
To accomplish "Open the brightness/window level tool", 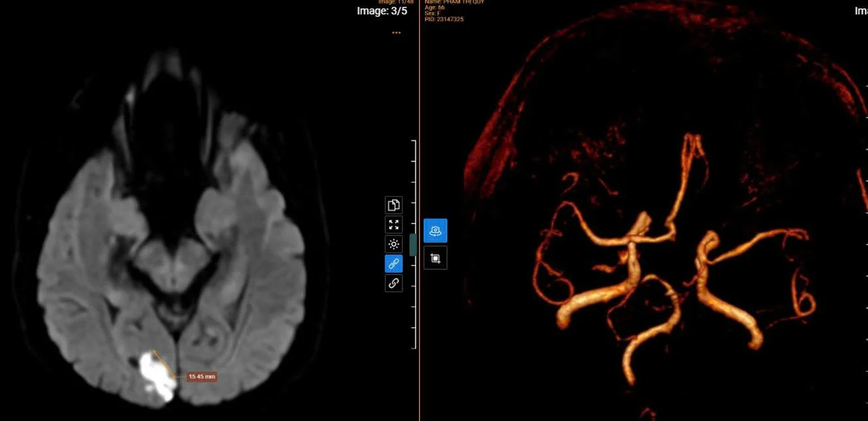I will click(394, 244).
